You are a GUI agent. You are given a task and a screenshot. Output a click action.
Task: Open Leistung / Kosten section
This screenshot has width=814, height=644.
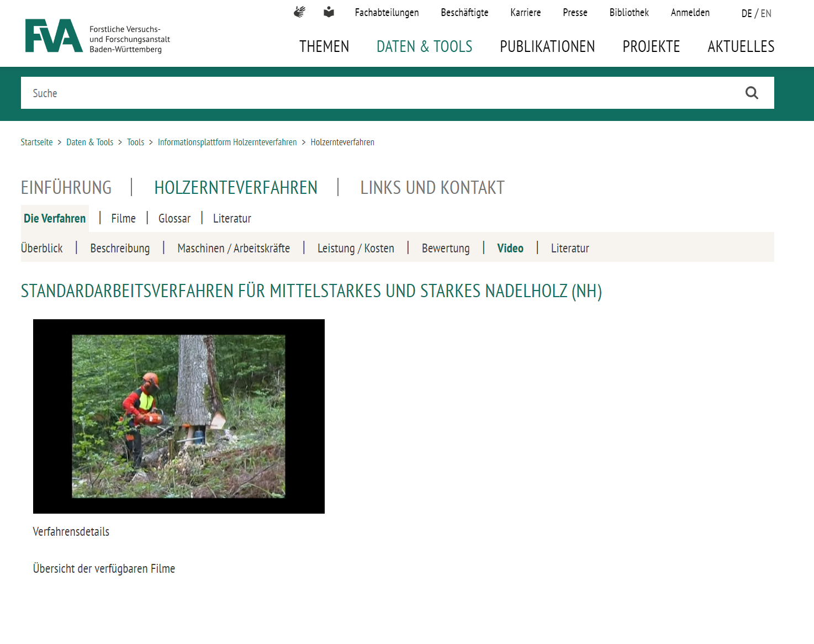(356, 249)
